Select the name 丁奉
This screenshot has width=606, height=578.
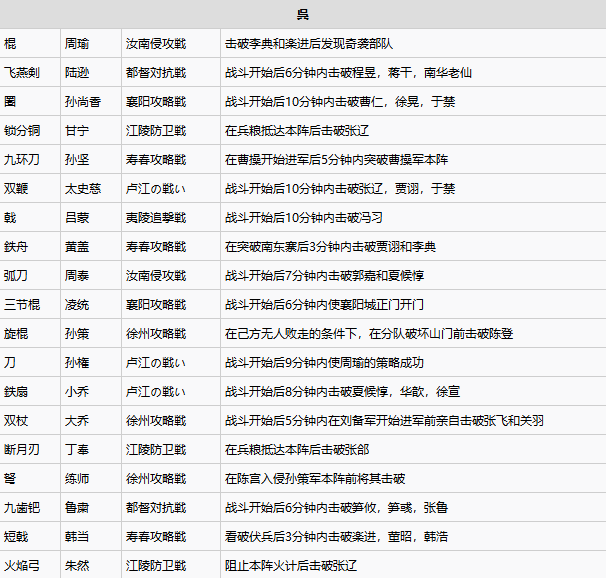pos(77,449)
